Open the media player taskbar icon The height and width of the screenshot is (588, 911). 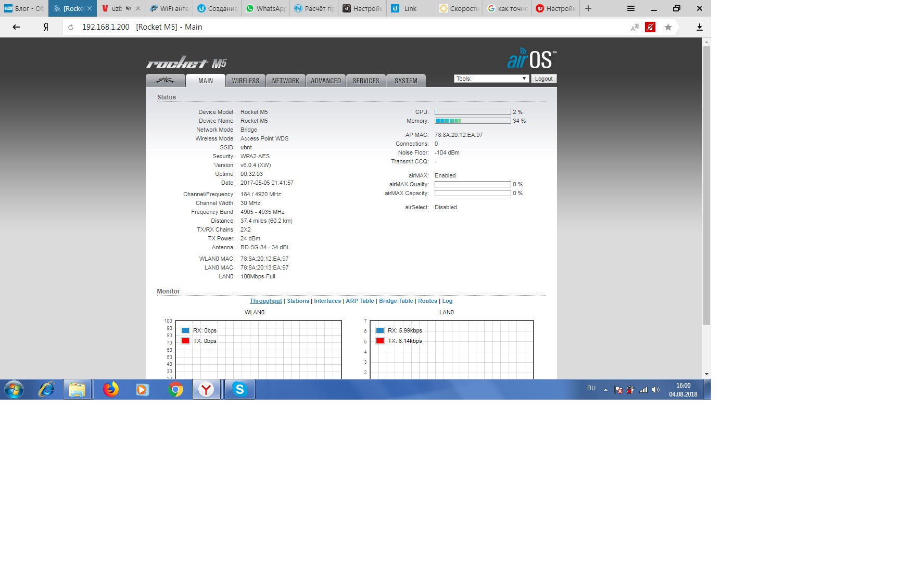click(142, 389)
